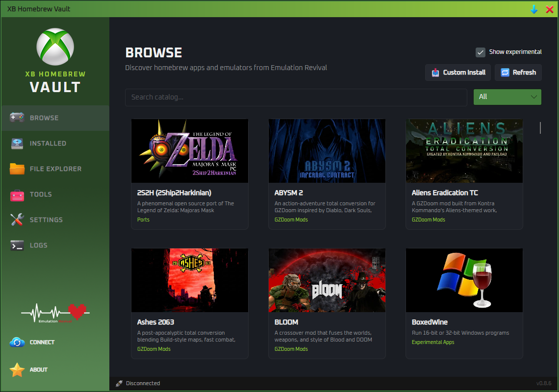
Task: Select the ABYSM 2 title
Action: (289, 193)
